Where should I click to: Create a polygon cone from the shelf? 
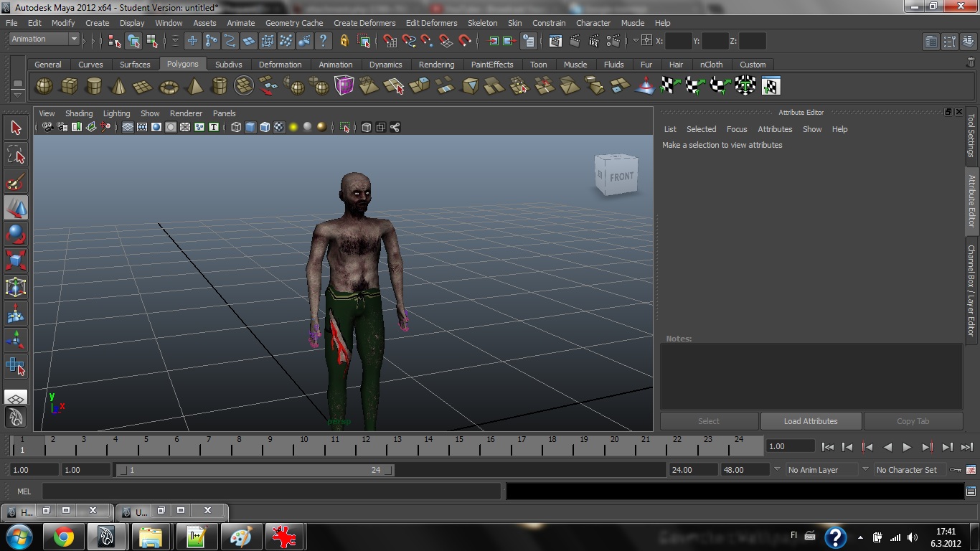click(118, 87)
